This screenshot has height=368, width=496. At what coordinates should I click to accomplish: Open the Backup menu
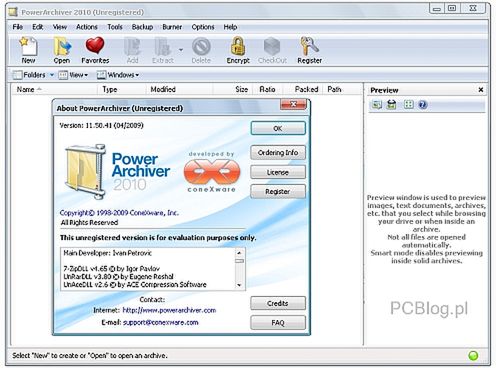point(142,27)
